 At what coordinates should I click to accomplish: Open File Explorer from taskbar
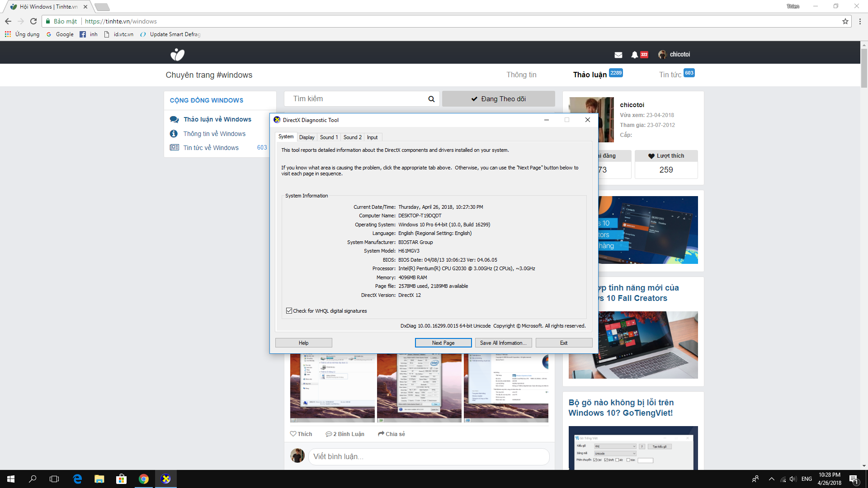coord(99,479)
